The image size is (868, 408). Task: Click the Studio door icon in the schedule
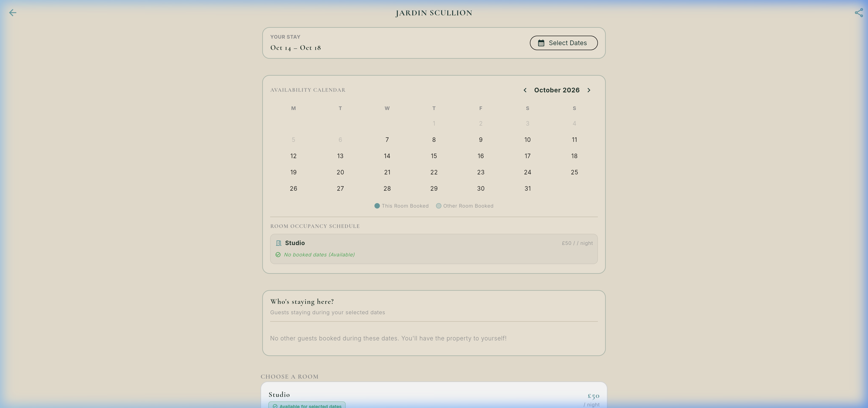point(279,243)
